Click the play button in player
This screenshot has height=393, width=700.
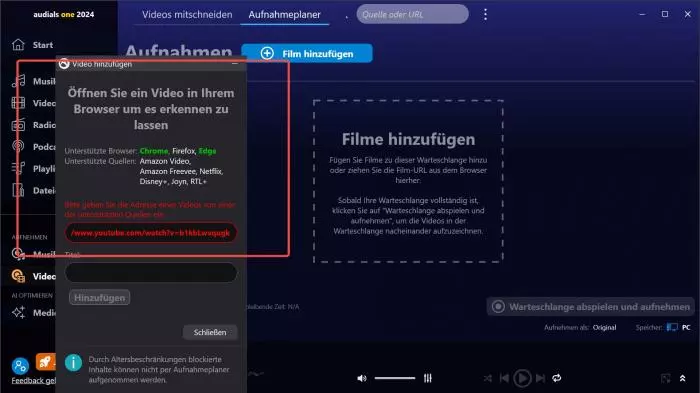pos(522,378)
